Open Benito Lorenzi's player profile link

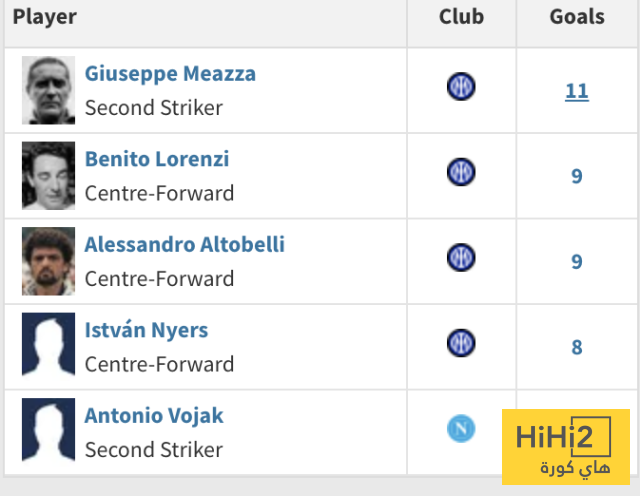click(x=157, y=159)
